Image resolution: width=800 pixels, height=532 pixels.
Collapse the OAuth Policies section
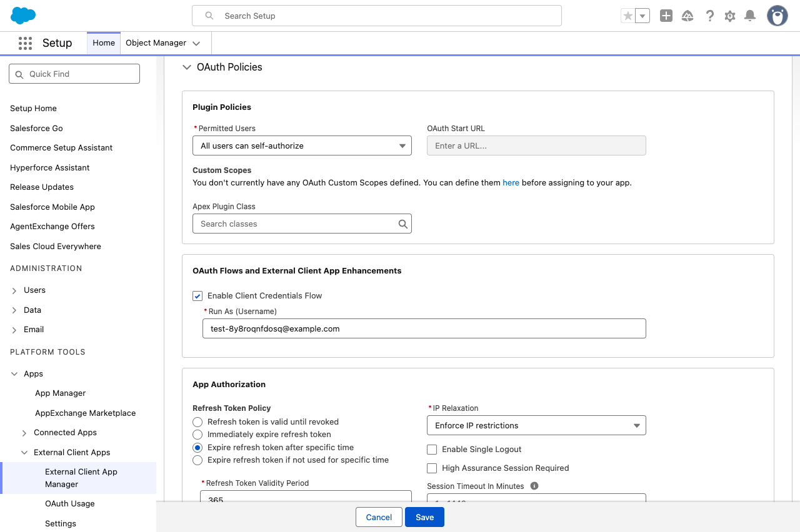(x=186, y=67)
